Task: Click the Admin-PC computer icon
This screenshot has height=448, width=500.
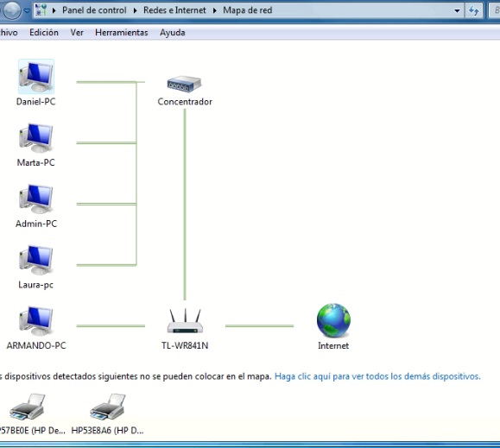Action: (36, 199)
